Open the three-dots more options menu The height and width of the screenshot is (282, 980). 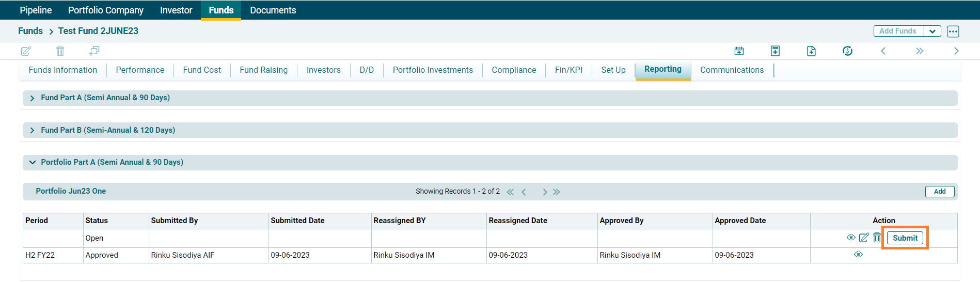pos(953,31)
